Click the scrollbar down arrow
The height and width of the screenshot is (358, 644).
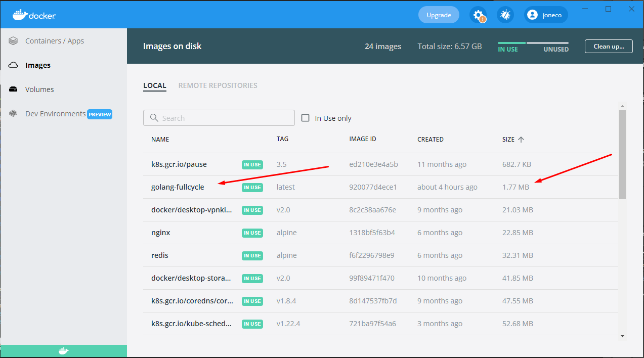point(622,336)
